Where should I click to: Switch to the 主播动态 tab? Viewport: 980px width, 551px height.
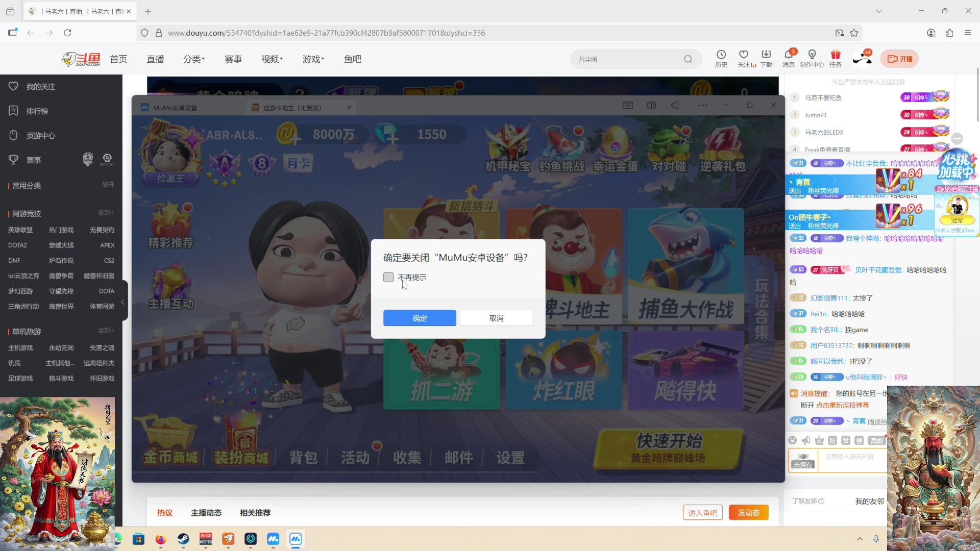206,513
